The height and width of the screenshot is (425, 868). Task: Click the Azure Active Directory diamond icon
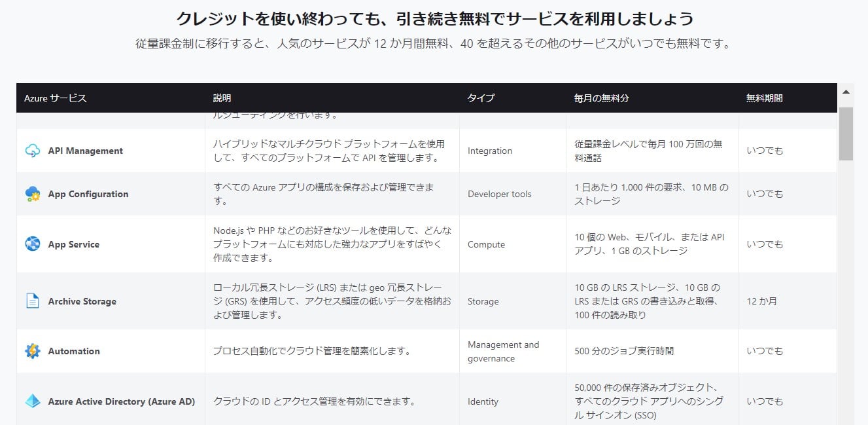tap(33, 401)
